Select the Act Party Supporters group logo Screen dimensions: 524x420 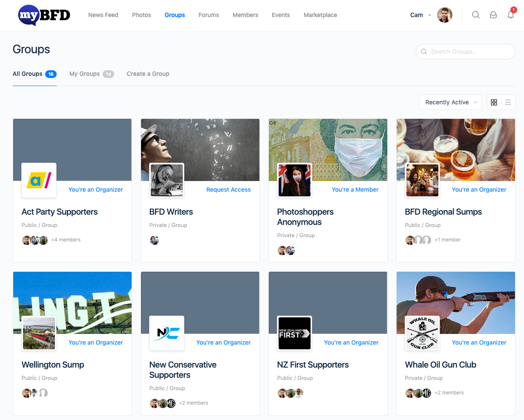pos(39,180)
